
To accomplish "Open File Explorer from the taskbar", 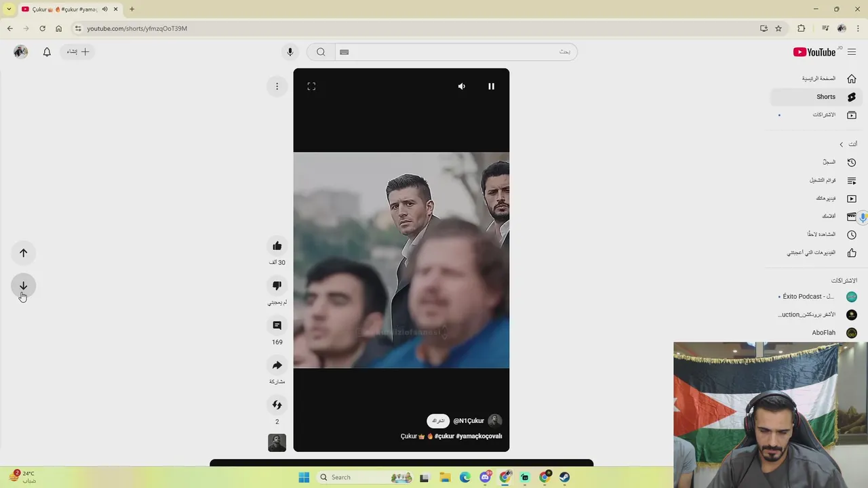I will click(x=445, y=477).
